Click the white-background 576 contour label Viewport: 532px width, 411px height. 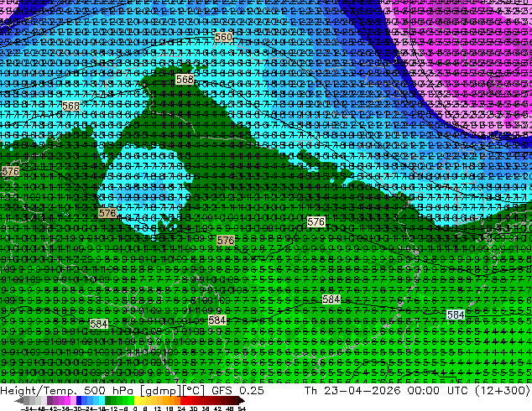click(x=316, y=222)
